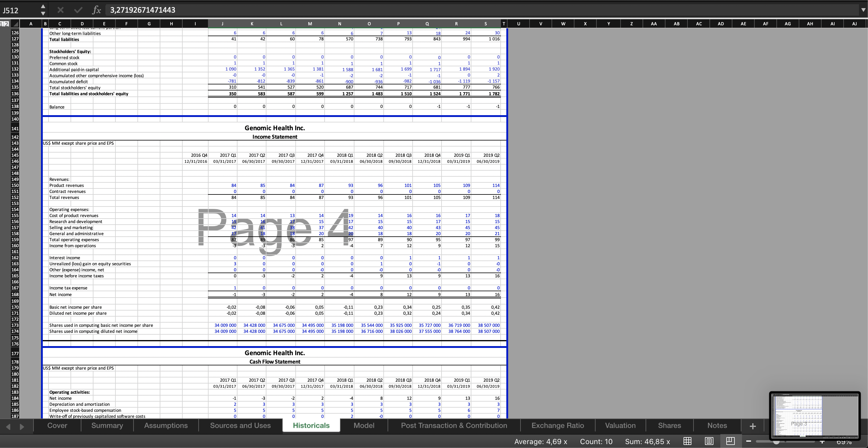Go to next sheet with right arrow
This screenshot has height=448, width=868.
(22, 427)
